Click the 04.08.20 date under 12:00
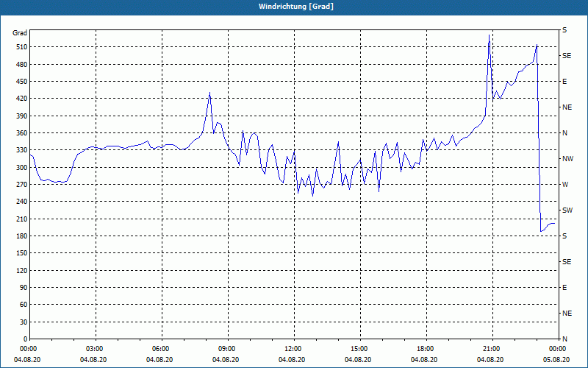The image size is (588, 368). [x=292, y=360]
